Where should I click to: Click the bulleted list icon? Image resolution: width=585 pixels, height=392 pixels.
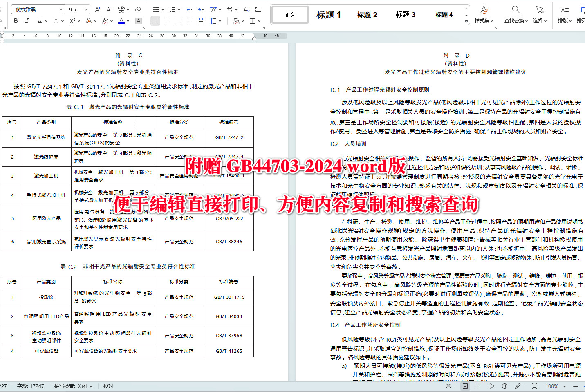pyautogui.click(x=156, y=9)
